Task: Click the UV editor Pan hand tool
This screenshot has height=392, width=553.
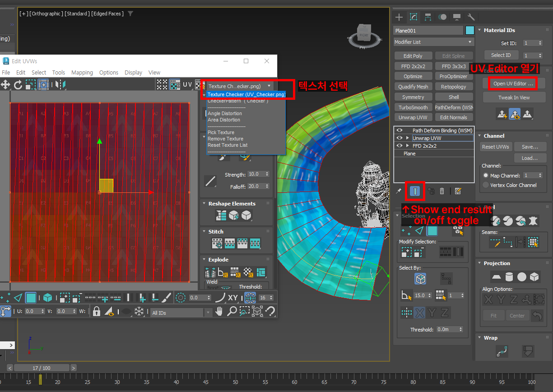Action: coord(219,311)
